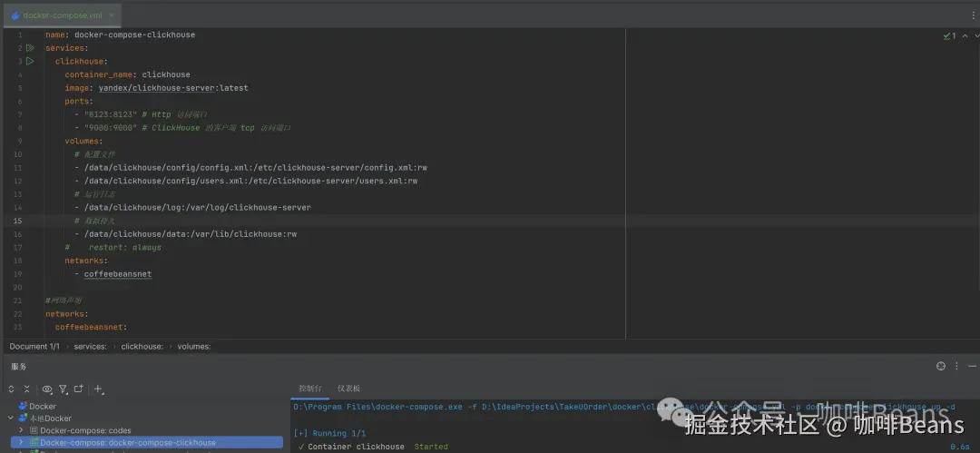Viewport: 980px width, 453px height.
Task: Hide the Services tool window
Action: [972, 367]
